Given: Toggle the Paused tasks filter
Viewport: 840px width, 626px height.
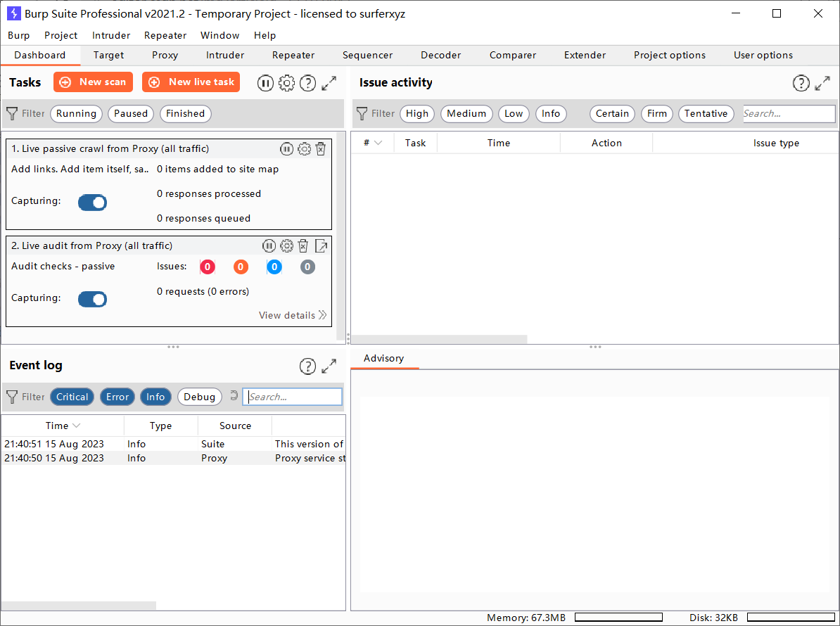Looking at the screenshot, I should (131, 113).
